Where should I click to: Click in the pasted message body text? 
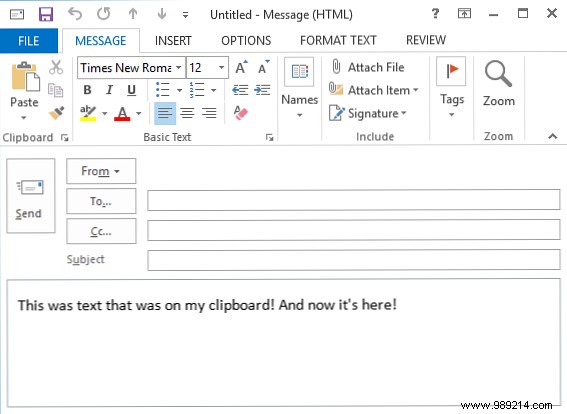click(207, 305)
